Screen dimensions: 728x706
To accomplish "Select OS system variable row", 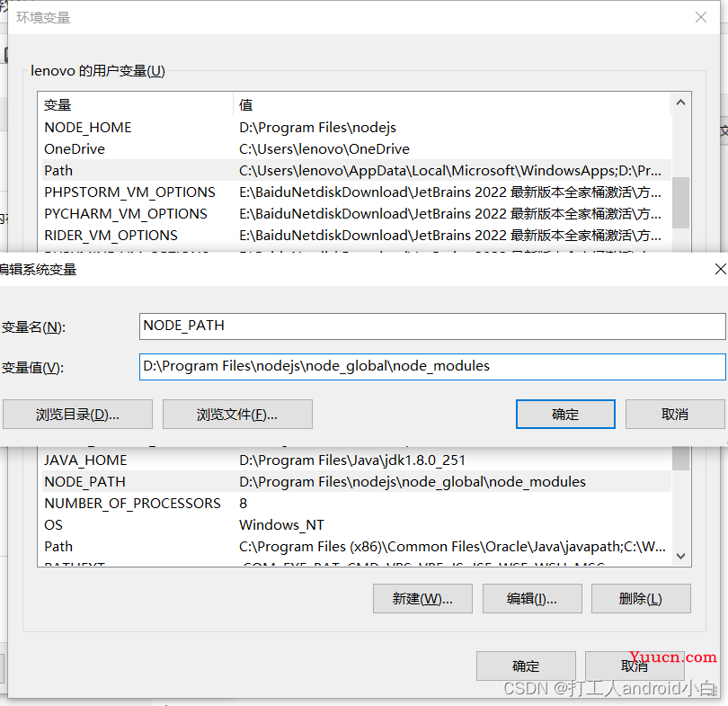I will click(357, 525).
